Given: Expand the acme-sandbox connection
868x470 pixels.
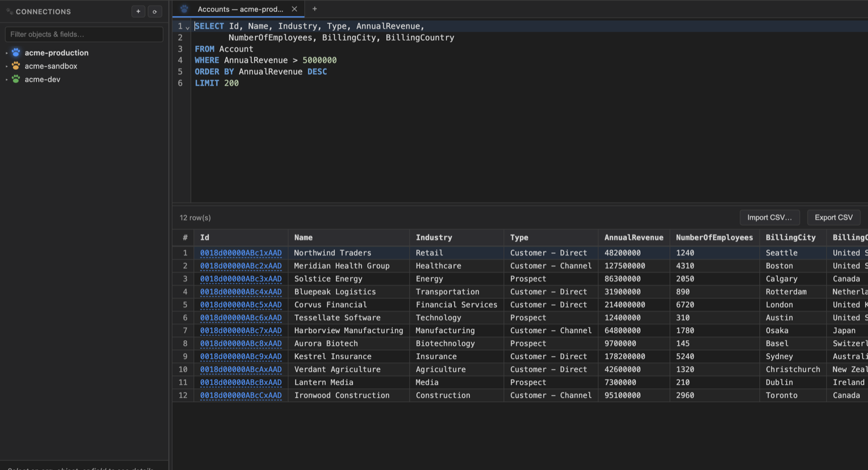Looking at the screenshot, I should (7, 66).
